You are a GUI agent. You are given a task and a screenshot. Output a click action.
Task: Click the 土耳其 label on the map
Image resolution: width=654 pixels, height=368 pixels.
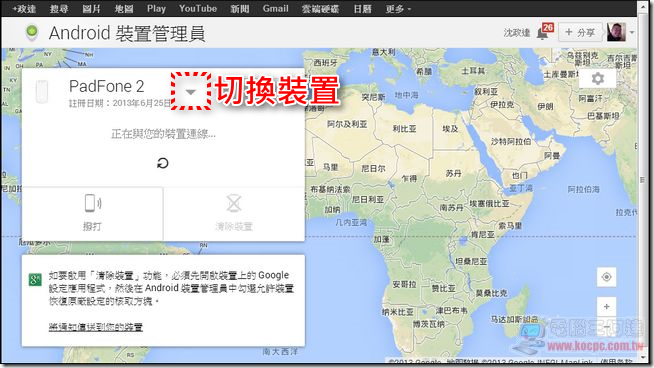click(473, 71)
